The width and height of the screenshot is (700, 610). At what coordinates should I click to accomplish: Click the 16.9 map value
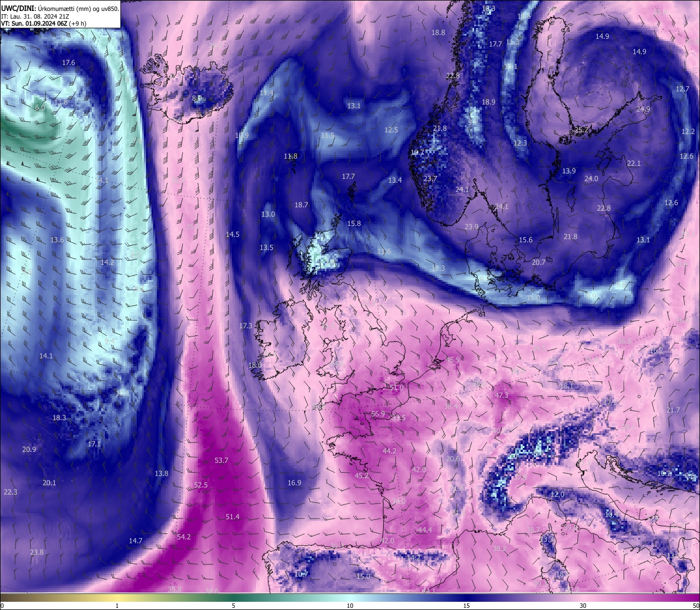coord(294,483)
